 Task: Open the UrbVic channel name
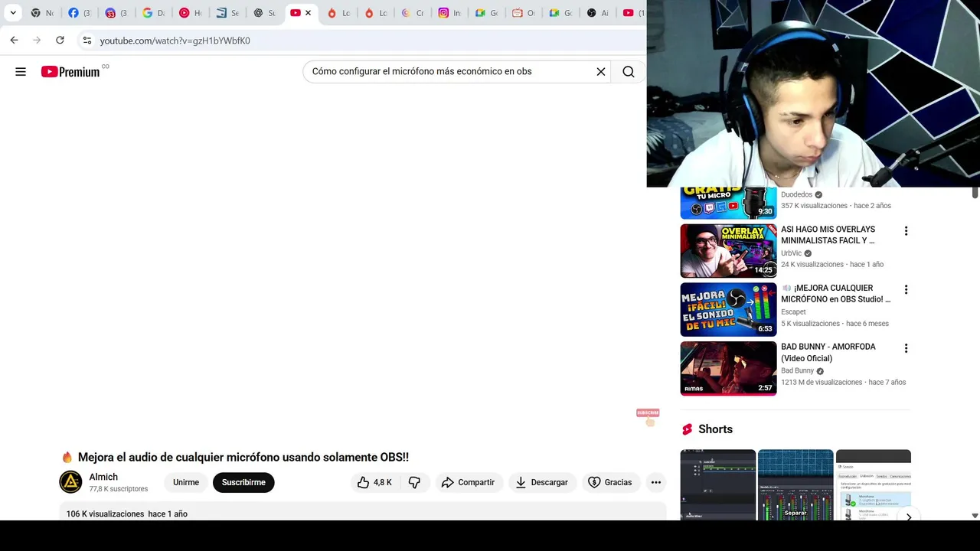(791, 253)
